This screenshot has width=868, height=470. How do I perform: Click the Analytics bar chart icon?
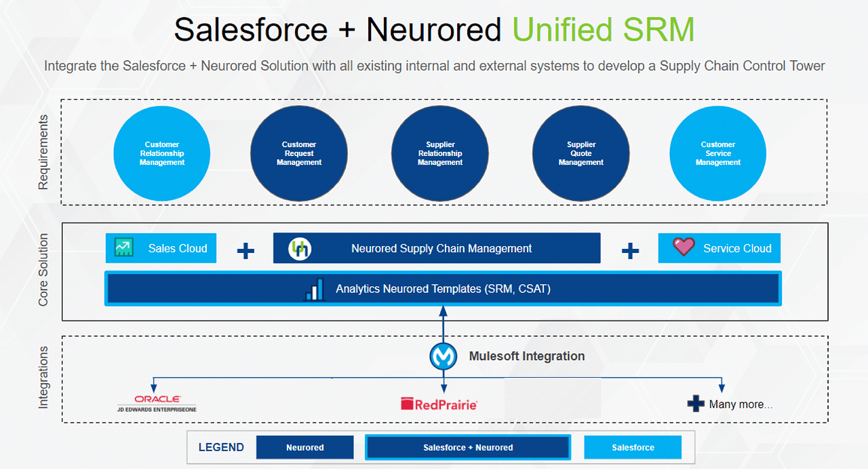tap(313, 288)
